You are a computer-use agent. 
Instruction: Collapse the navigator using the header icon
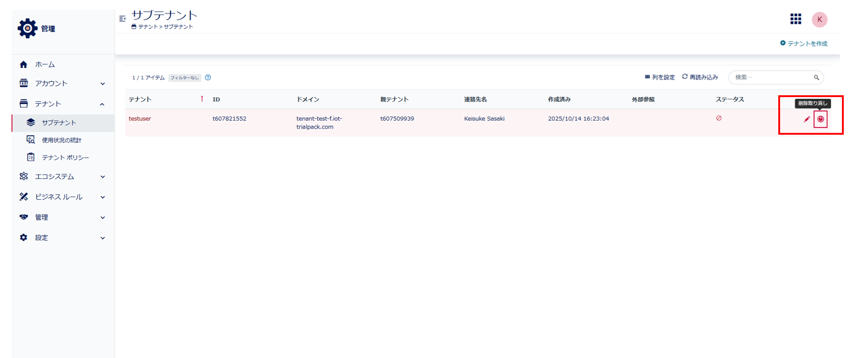tap(123, 19)
